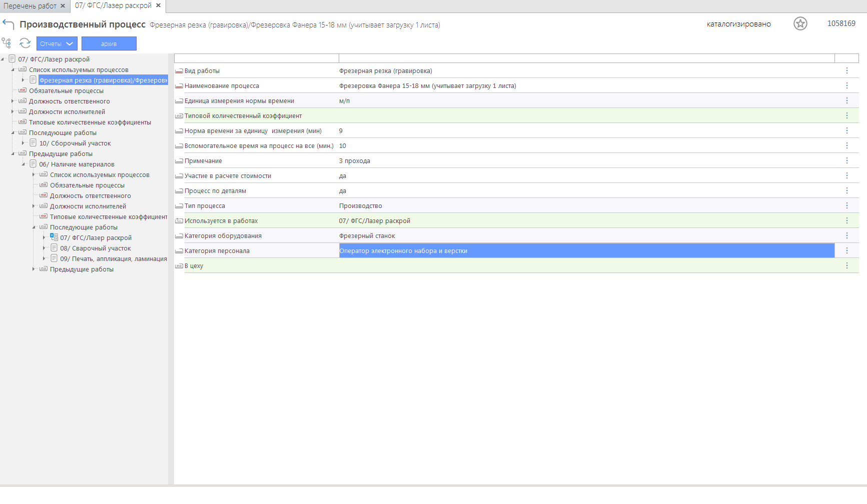Open three-dot menu for Вид работы row
Screen dimensions: 867x504
(x=846, y=71)
